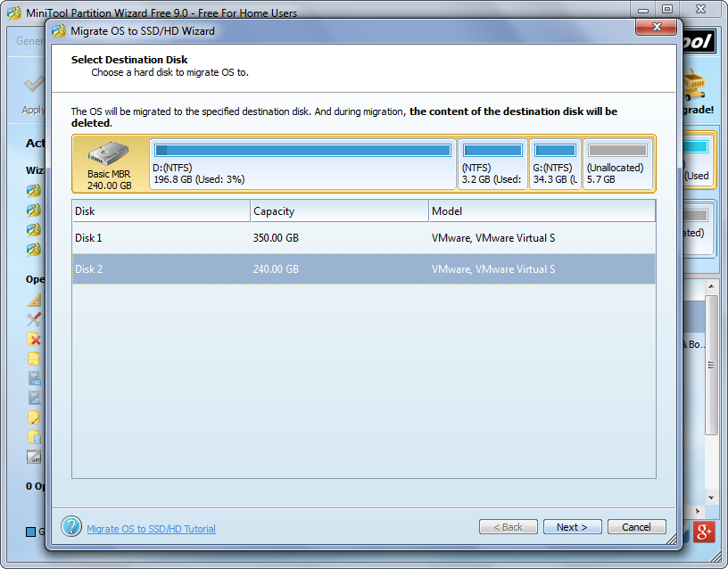The image size is (728, 569).
Task: Click the scroll right arrow in the main window
Action: click(698, 511)
